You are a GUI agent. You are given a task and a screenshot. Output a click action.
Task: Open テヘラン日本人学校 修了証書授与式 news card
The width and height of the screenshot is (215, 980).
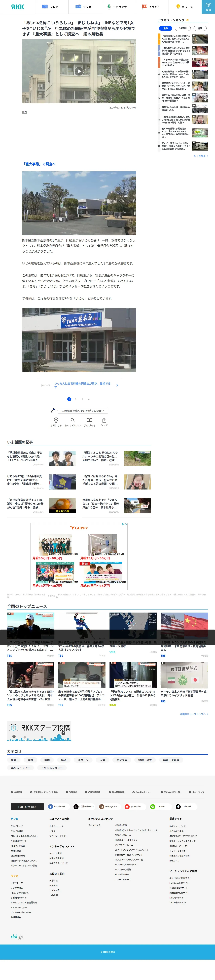click(184, 682)
